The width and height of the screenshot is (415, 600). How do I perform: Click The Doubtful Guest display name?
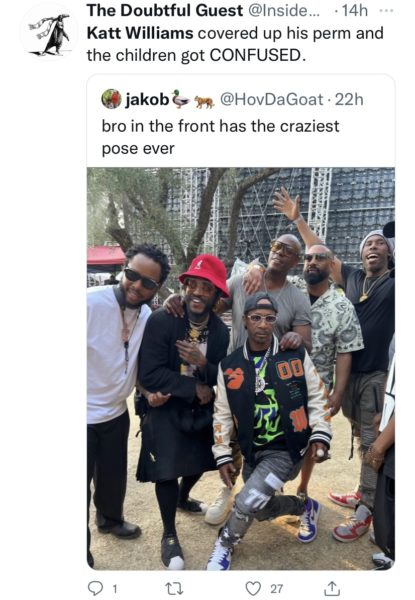tap(164, 11)
